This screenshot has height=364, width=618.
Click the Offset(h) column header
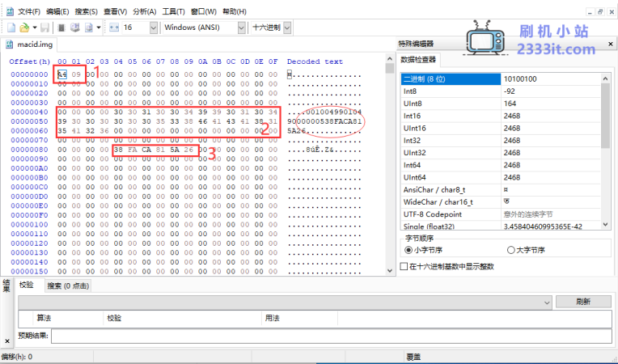tap(30, 61)
